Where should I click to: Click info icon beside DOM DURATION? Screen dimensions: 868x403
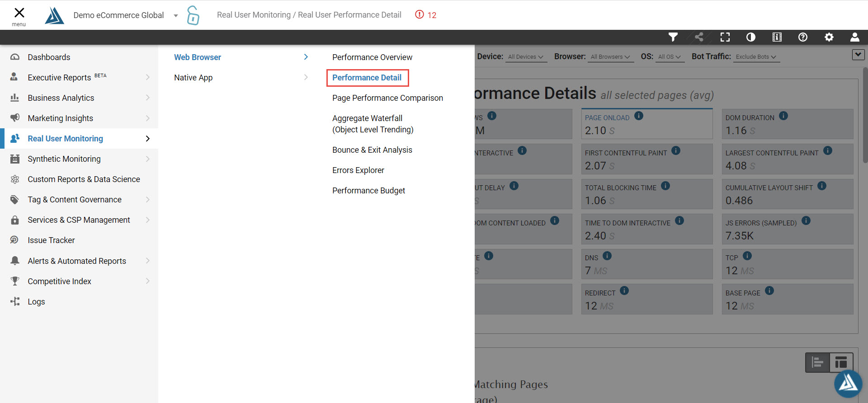click(x=783, y=116)
